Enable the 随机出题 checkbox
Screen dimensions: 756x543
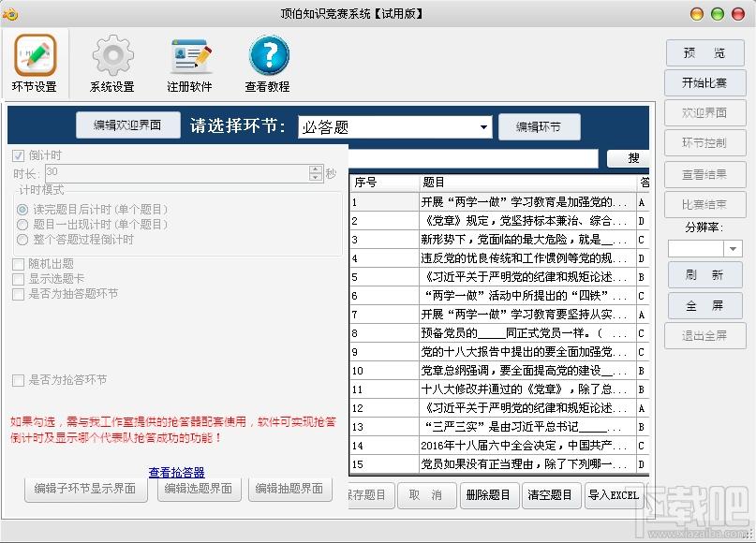(x=19, y=264)
